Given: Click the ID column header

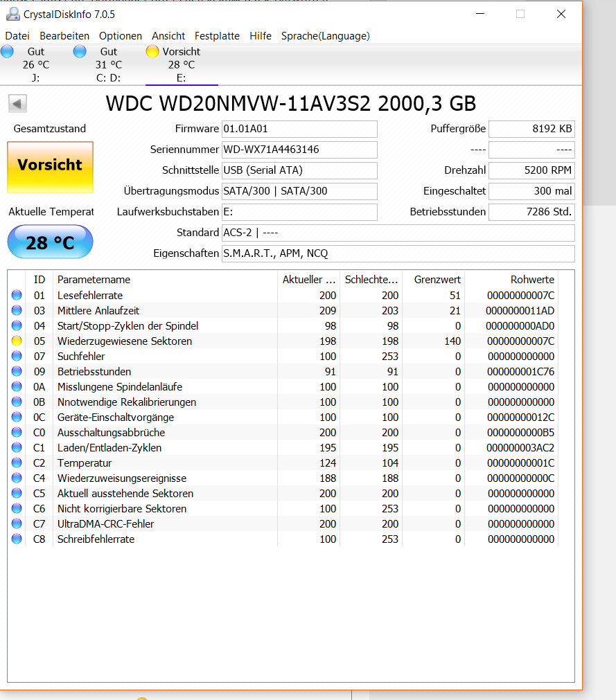Looking at the screenshot, I should 39,280.
